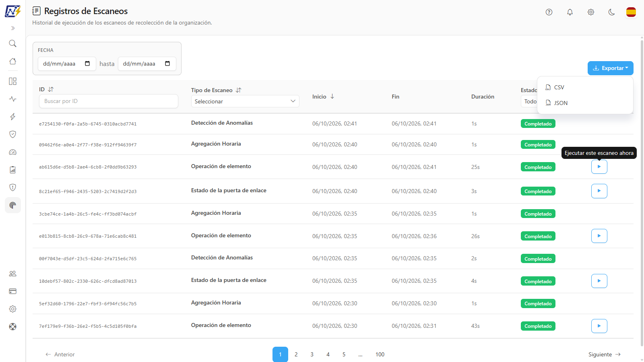Open help via the question mark icon
644x362 pixels.
(x=549, y=12)
